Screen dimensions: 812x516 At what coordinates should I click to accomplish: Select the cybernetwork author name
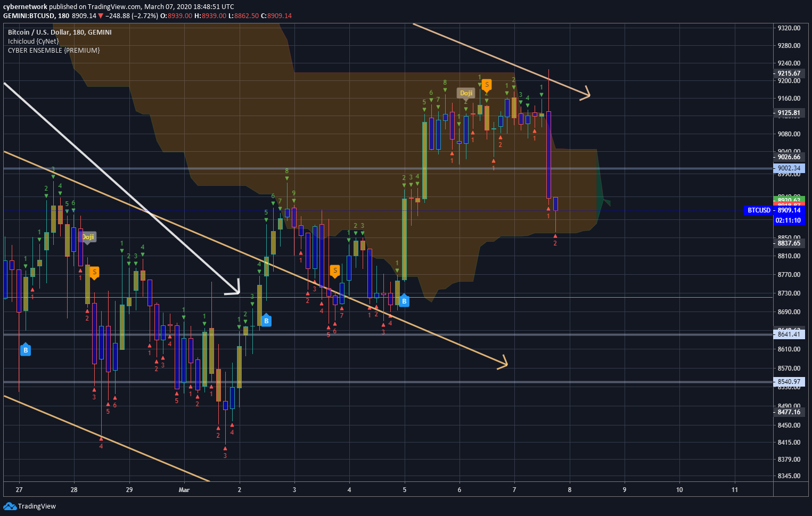(x=25, y=7)
